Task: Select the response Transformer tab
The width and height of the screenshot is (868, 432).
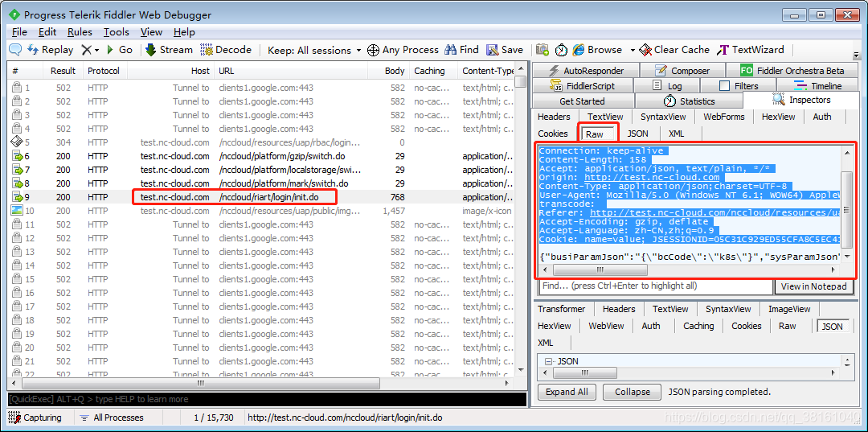Action: click(x=561, y=309)
